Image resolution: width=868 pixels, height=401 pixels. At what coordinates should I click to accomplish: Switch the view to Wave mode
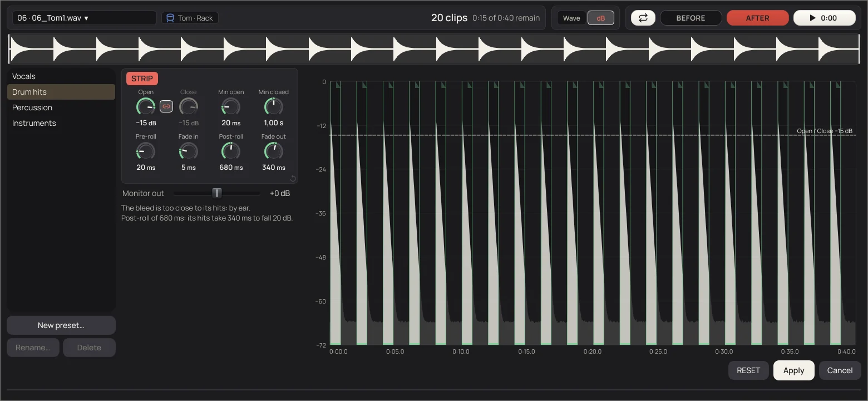click(571, 18)
